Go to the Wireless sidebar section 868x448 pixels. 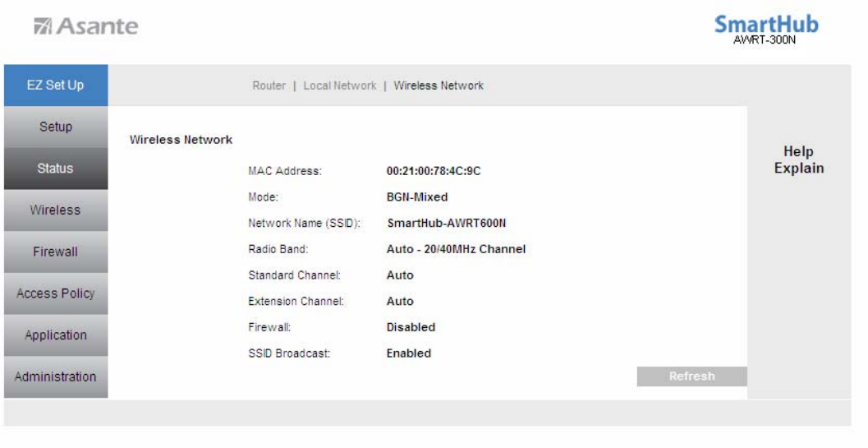[56, 210]
